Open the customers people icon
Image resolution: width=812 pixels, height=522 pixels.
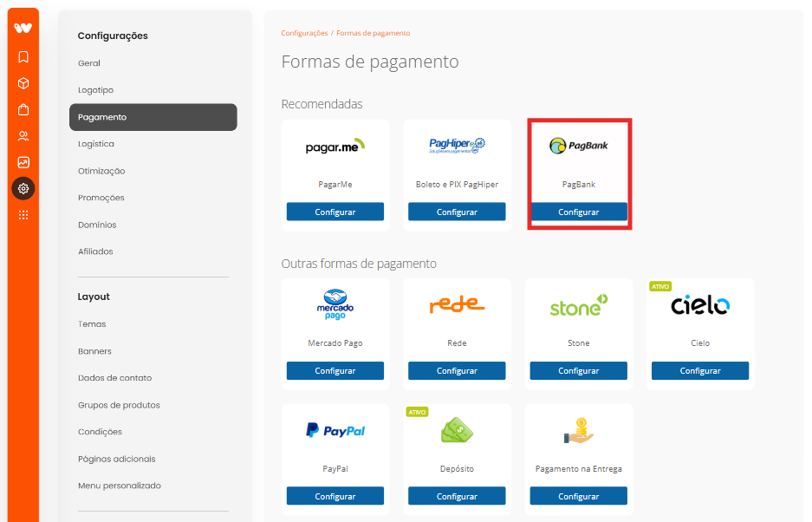pyautogui.click(x=23, y=136)
